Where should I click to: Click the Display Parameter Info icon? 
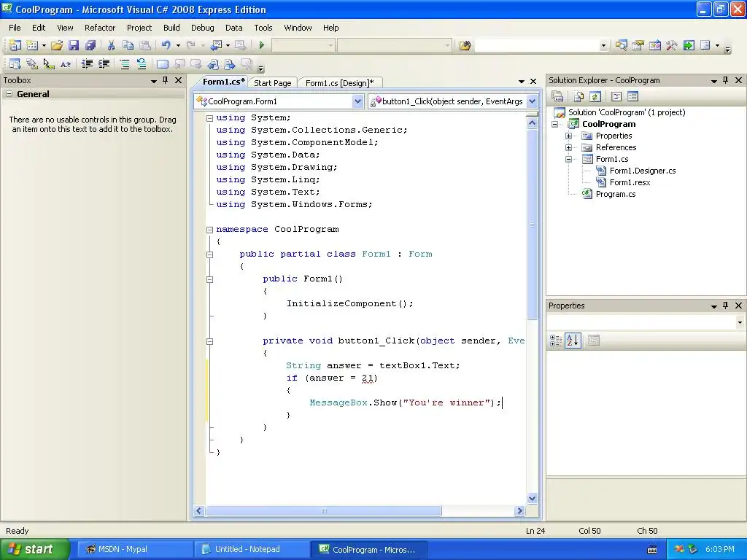point(32,64)
